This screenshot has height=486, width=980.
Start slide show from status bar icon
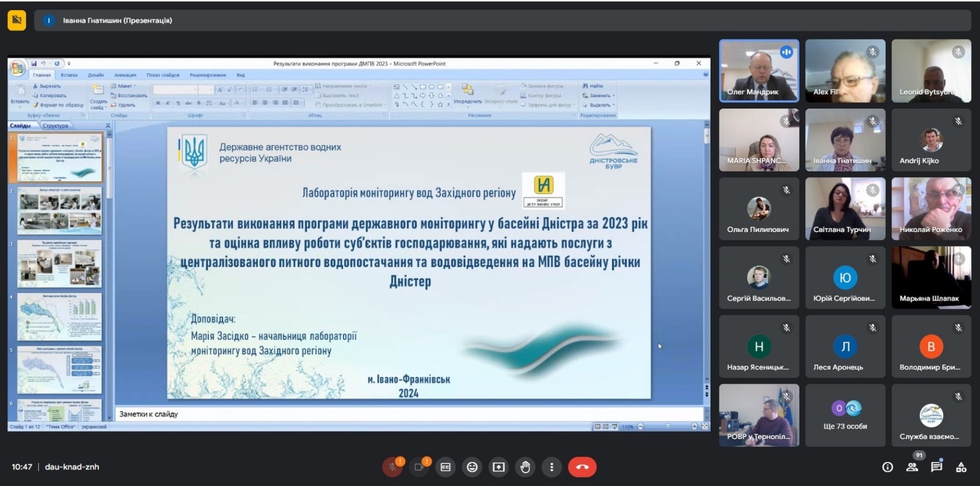(614, 427)
